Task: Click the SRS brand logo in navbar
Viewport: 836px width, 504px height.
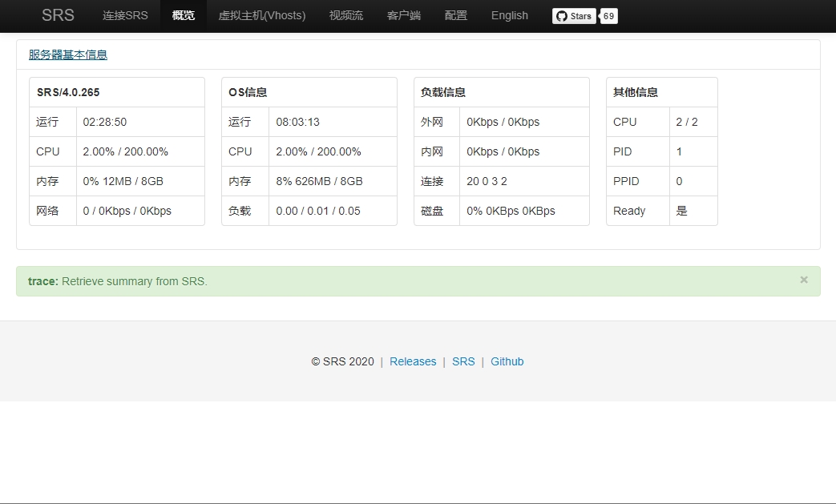Action: 58,15
